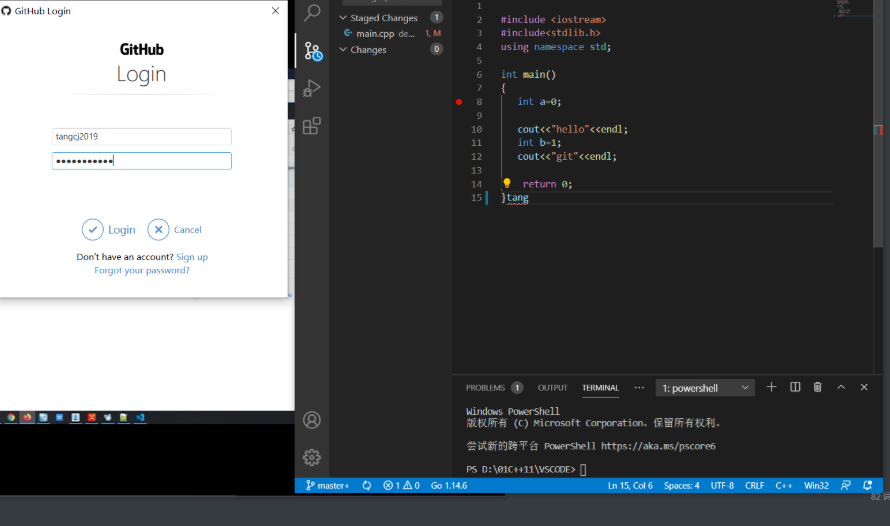Viewport: 890px width, 526px height.
Task: Open the Run and Debug view
Action: pyautogui.click(x=312, y=88)
